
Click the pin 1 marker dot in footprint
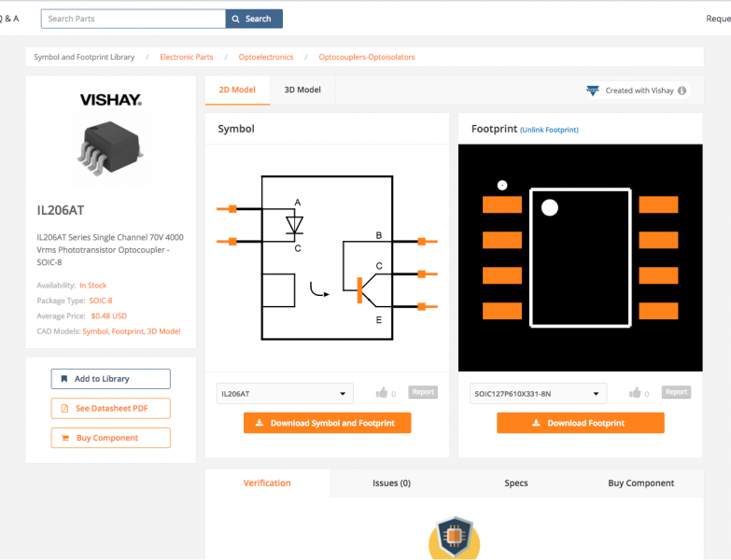tap(550, 208)
